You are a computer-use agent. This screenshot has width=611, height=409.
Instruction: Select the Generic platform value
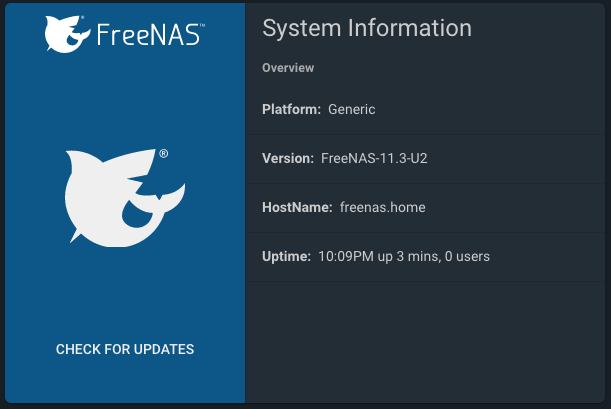(351, 109)
